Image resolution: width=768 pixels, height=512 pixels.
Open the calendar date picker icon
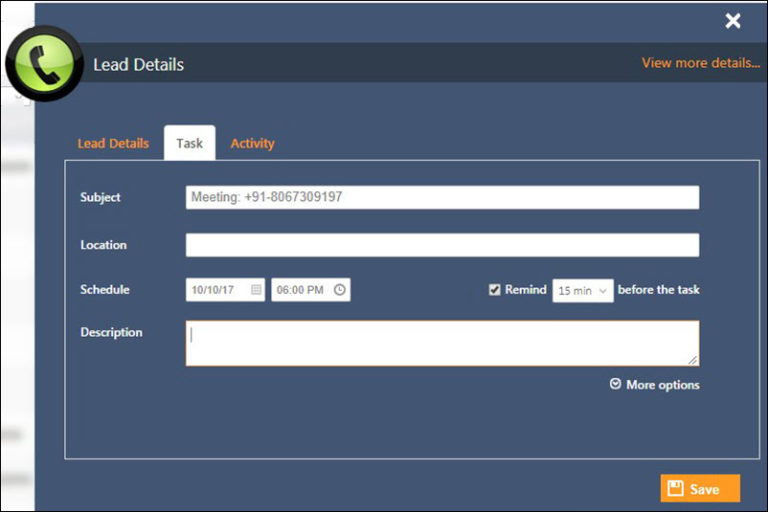[x=256, y=290]
